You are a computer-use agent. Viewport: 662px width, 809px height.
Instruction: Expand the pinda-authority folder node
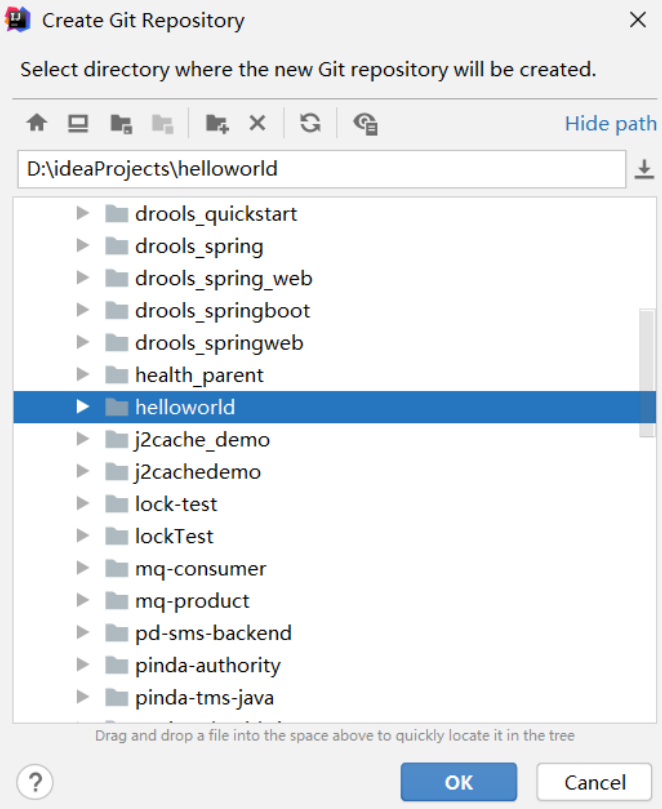coord(83,665)
